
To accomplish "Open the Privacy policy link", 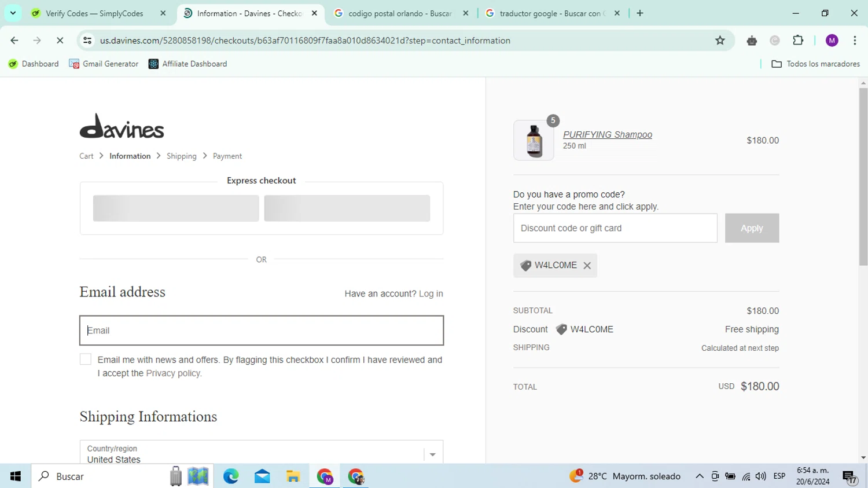I will (x=174, y=373).
